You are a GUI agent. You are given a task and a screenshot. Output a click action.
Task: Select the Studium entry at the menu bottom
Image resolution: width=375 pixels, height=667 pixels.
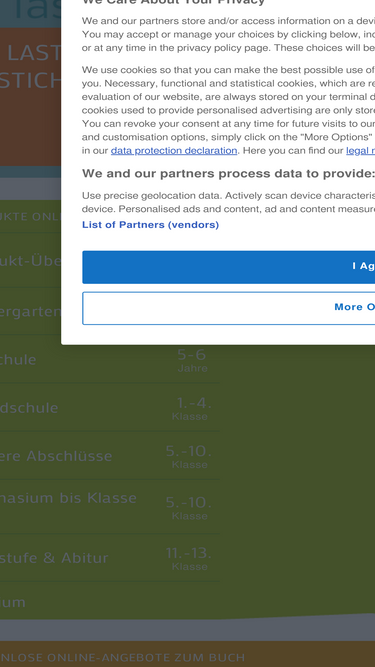[x=13, y=602]
